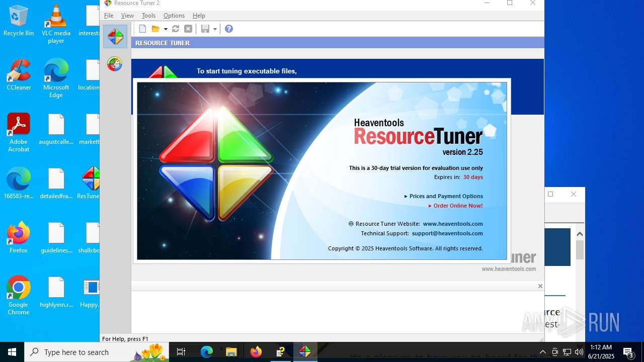The image size is (644, 362).
Task: Open Edge from the taskbar
Action: coord(207,352)
